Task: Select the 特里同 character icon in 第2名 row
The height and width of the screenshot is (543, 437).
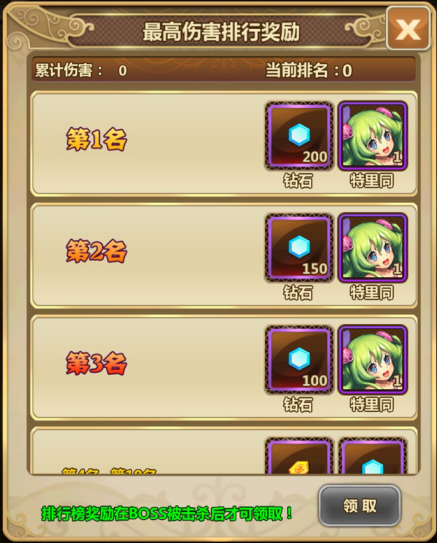Action: pyautogui.click(x=373, y=248)
